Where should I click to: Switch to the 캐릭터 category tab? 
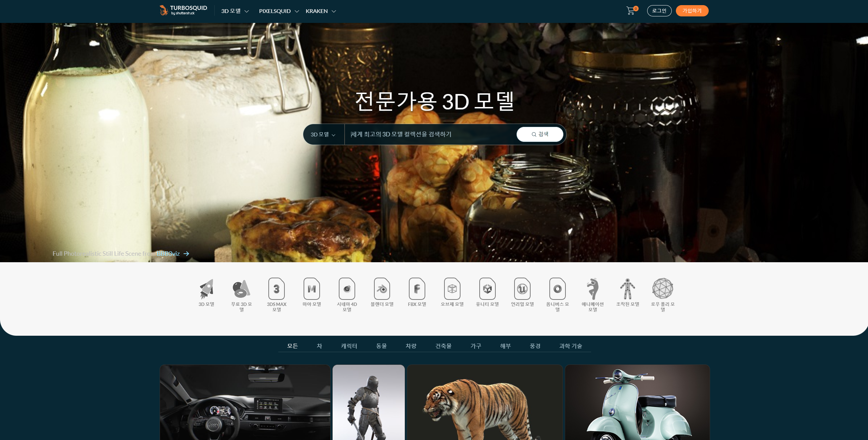click(x=349, y=346)
